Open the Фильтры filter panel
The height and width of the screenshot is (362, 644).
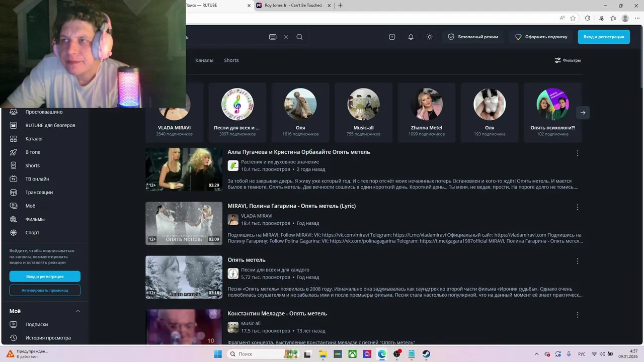(x=568, y=60)
